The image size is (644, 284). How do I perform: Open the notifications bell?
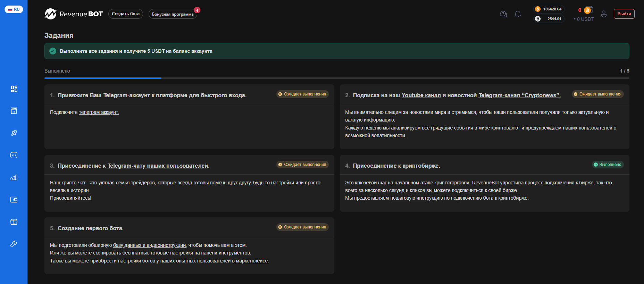point(518,14)
